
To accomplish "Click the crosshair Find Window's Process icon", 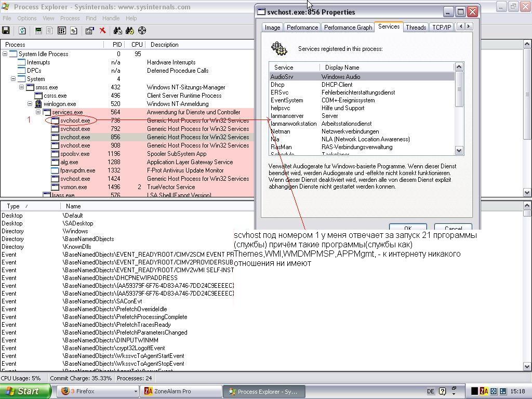I will pyautogui.click(x=142, y=31).
